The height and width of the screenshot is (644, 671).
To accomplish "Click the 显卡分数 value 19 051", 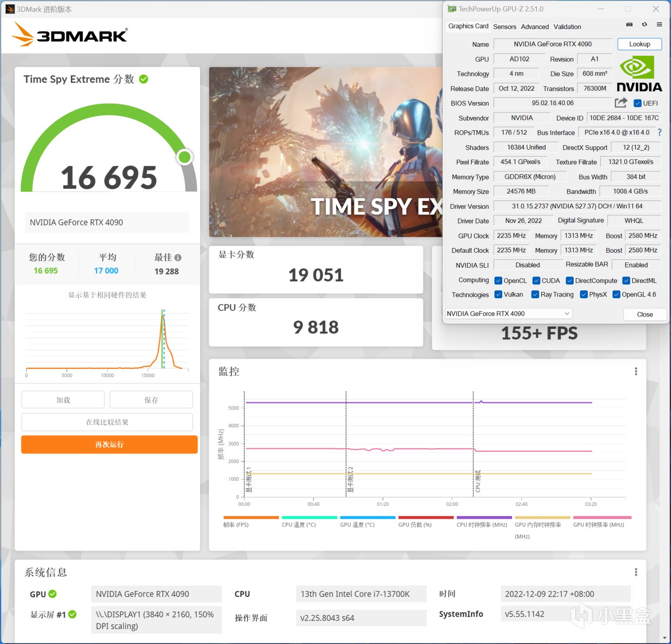I will (316, 275).
